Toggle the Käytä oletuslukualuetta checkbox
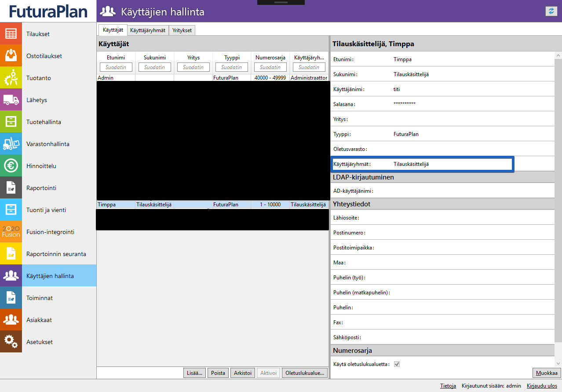The width and height of the screenshot is (562, 392). 397,364
